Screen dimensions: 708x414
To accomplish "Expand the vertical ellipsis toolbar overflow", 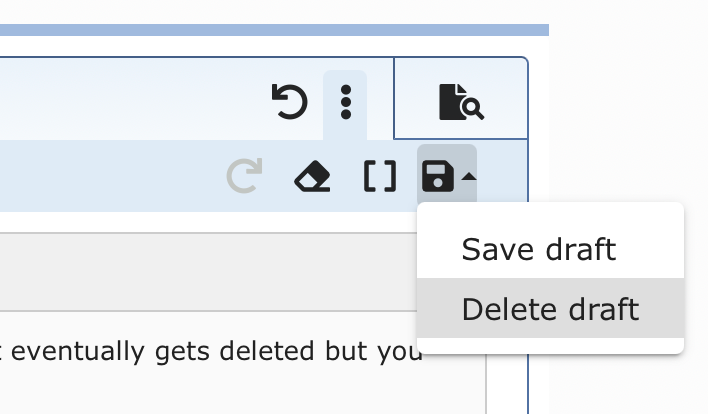I will coord(345,102).
